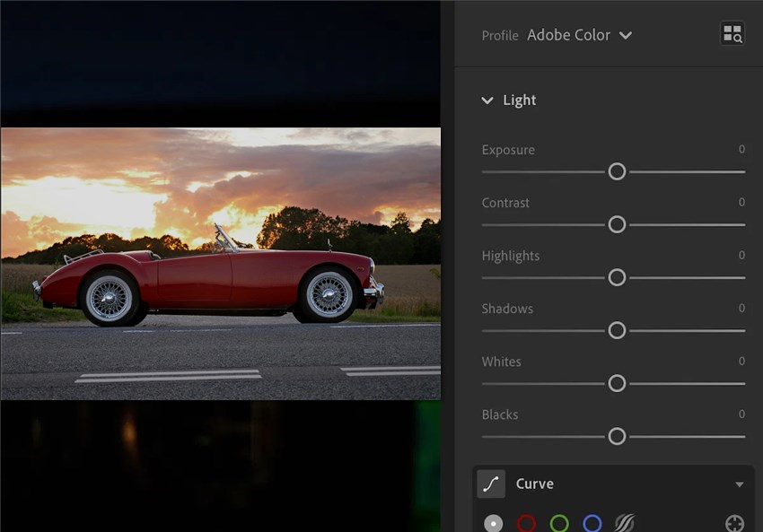Click the Shadows slider handle
Screen dimensions: 763x532
(617, 330)
